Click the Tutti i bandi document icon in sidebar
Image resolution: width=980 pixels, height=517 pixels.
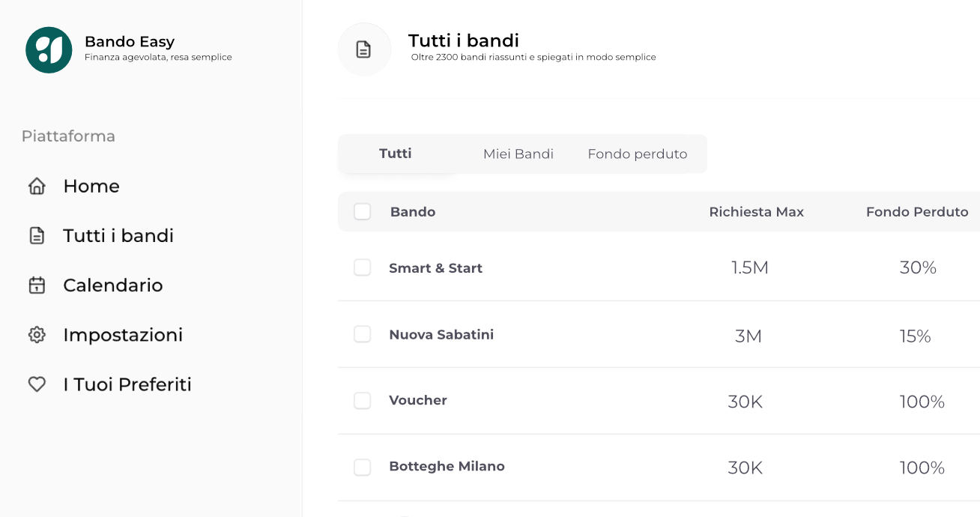click(x=37, y=236)
